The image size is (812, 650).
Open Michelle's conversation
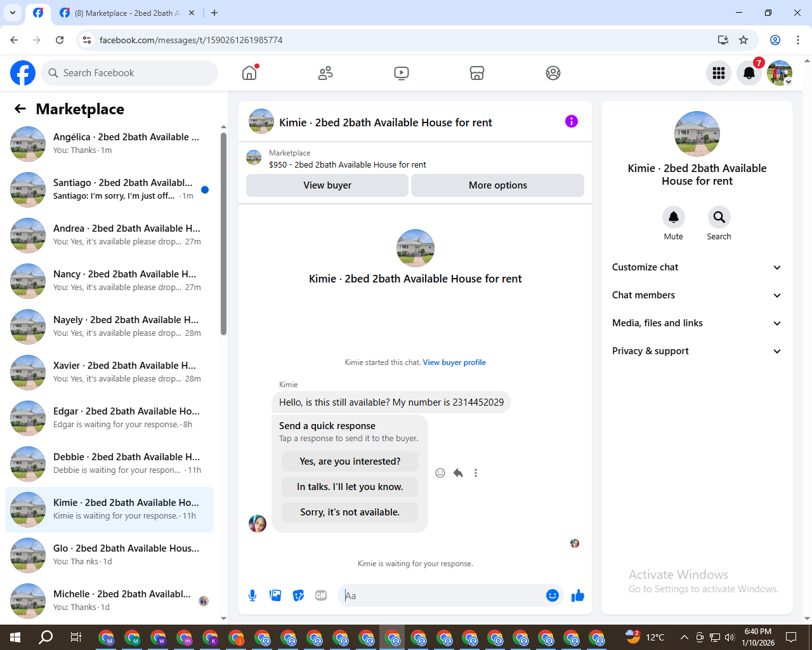pos(110,601)
